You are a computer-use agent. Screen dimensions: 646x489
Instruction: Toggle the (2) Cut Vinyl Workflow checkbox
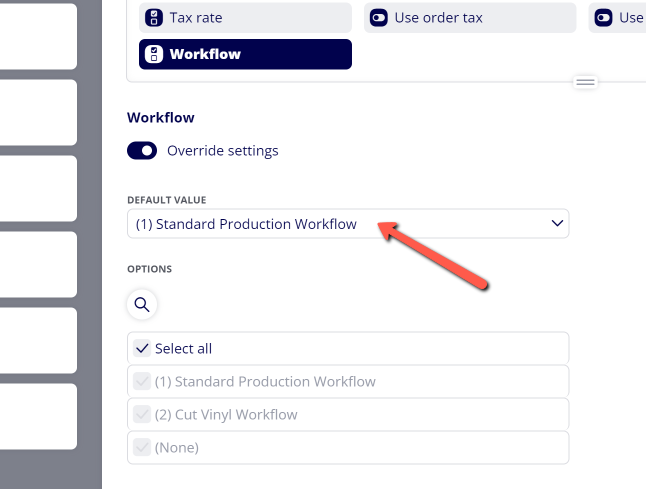pos(142,414)
